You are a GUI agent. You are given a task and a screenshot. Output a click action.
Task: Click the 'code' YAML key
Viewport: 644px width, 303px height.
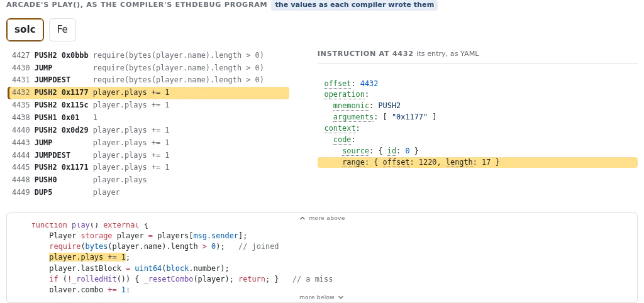(x=342, y=140)
